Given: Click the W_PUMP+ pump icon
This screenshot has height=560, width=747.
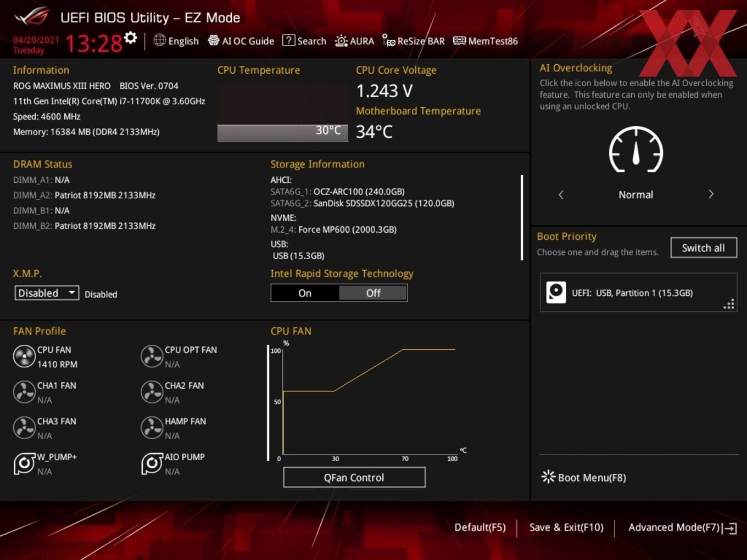Looking at the screenshot, I should pyautogui.click(x=24, y=463).
